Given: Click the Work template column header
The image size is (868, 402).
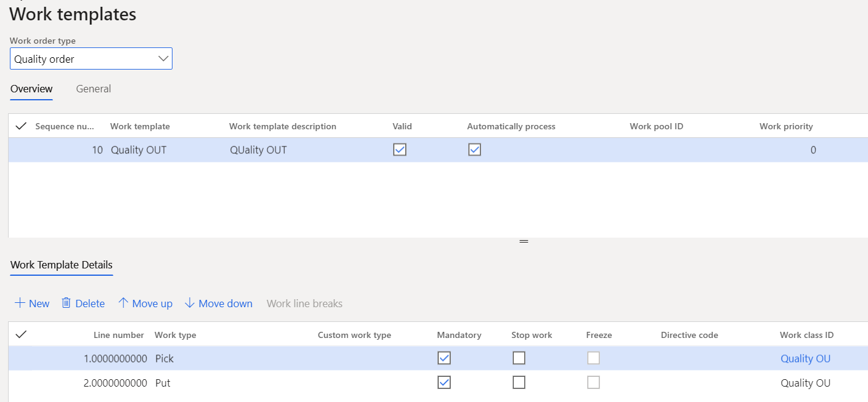Looking at the screenshot, I should coord(140,126).
